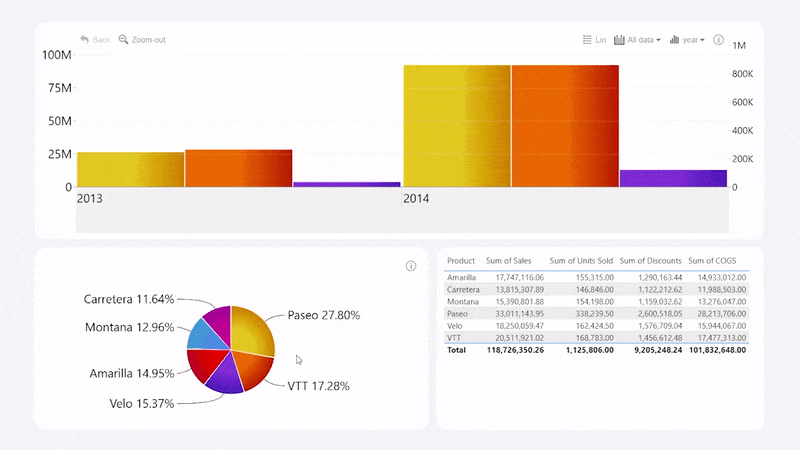
Task: Open the year grouping dropdown
Action: pyautogui.click(x=687, y=40)
